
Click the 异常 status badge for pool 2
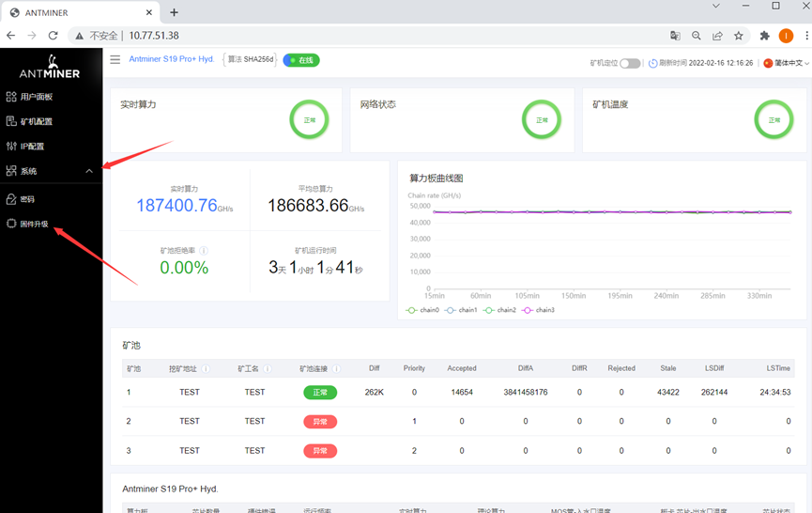[x=320, y=422]
